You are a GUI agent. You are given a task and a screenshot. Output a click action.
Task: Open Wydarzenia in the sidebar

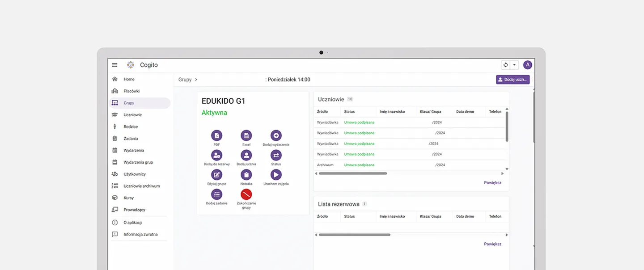click(x=140, y=150)
